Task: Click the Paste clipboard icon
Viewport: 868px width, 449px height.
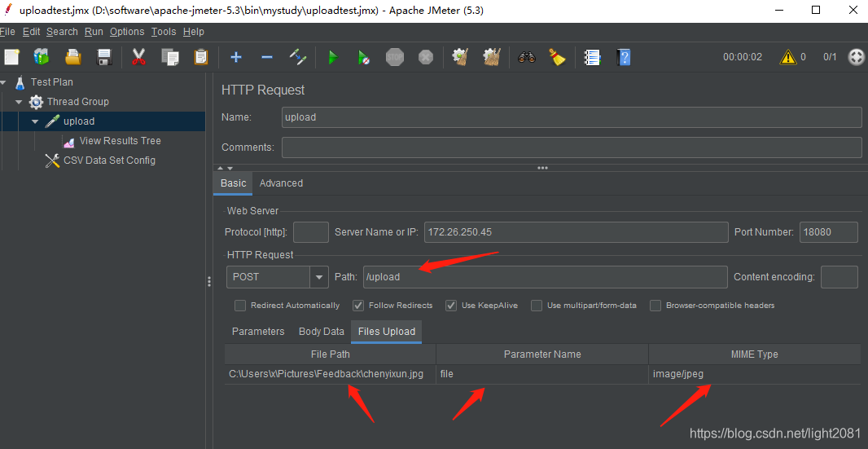Action: 201,56
